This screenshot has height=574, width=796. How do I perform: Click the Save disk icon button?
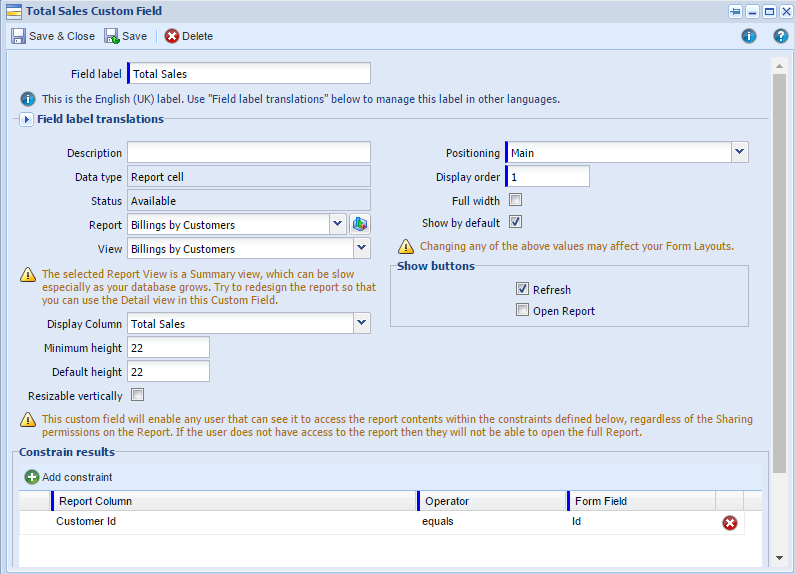[126, 36]
